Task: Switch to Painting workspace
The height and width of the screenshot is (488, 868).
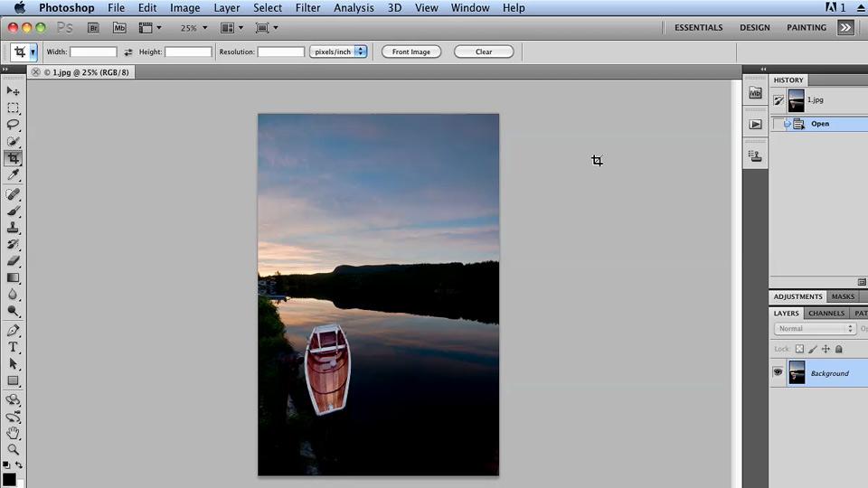Action: coord(807,28)
